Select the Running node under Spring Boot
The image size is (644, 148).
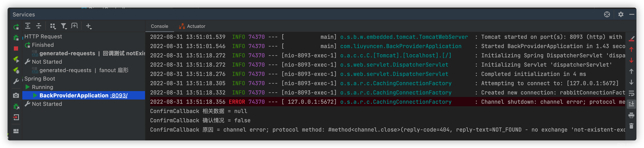coord(42,87)
